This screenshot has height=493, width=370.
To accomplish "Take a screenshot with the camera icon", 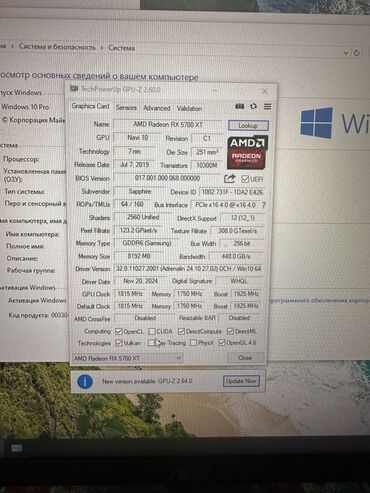I will coord(240,106).
